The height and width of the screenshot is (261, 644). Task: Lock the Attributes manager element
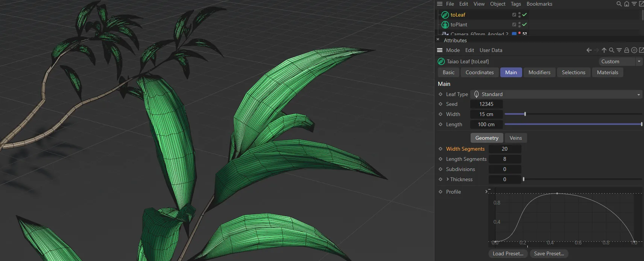click(627, 50)
